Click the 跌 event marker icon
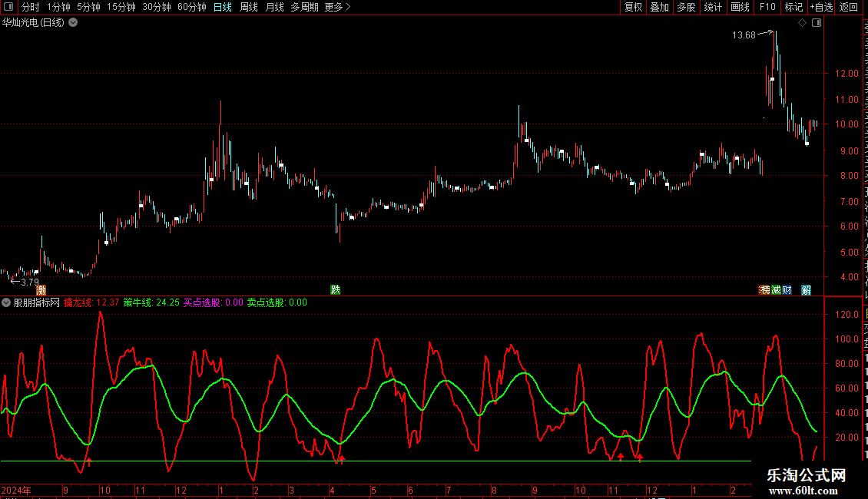Viewport: 868px width, 499px height. 335,290
